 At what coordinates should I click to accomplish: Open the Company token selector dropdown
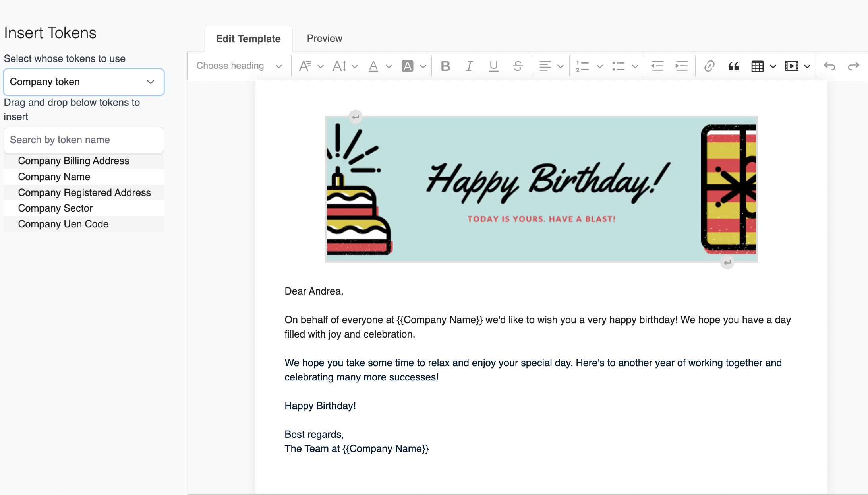tap(84, 82)
